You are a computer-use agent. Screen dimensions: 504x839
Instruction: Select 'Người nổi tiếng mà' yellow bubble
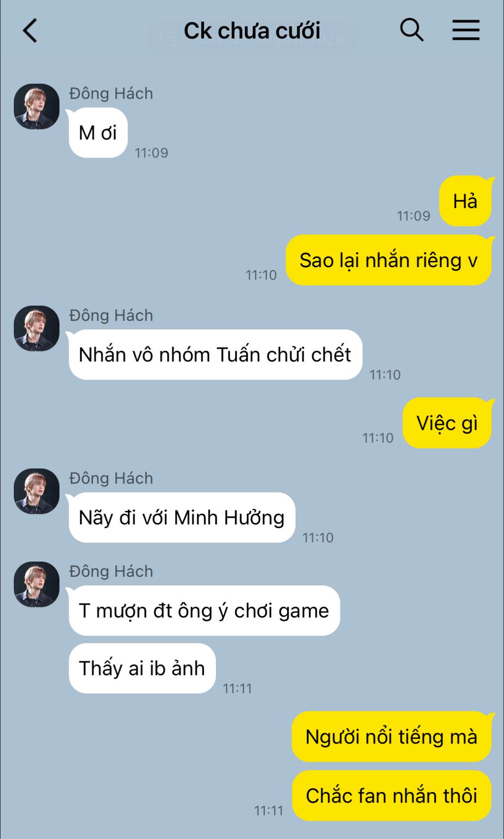point(392,736)
